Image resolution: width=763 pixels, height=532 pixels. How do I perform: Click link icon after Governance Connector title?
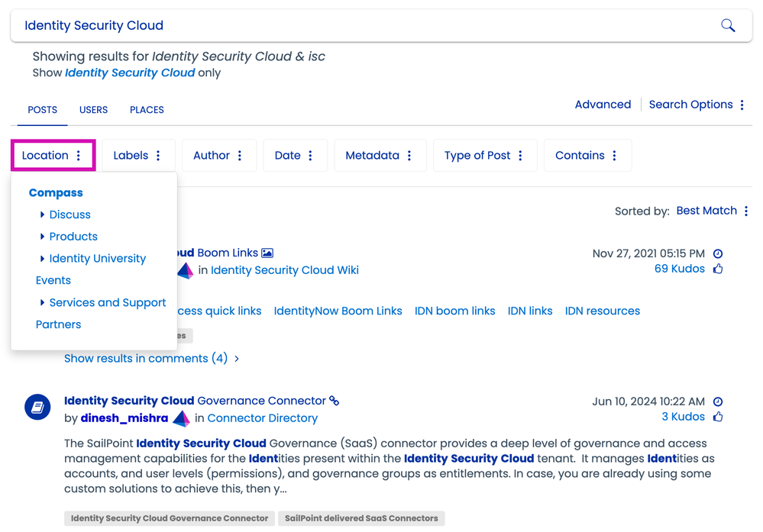334,401
